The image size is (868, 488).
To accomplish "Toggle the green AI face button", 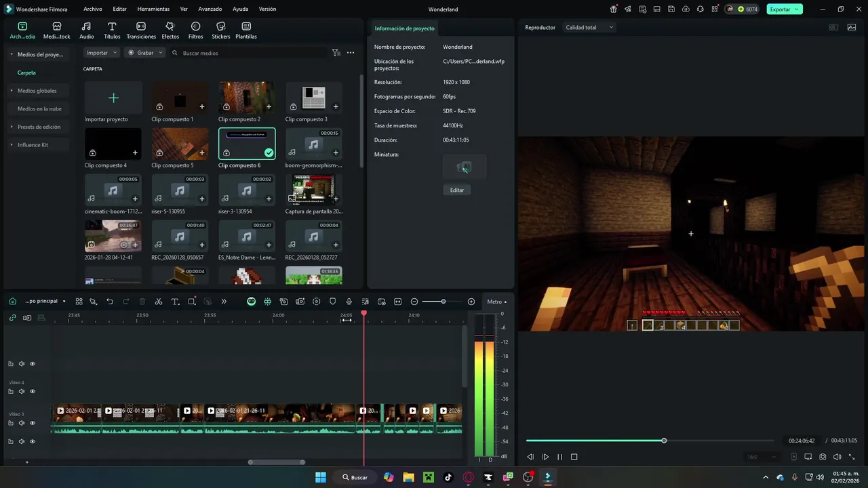I will (x=251, y=302).
